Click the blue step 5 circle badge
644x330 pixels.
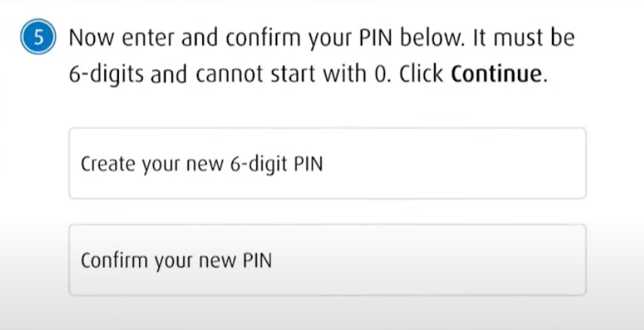36,39
